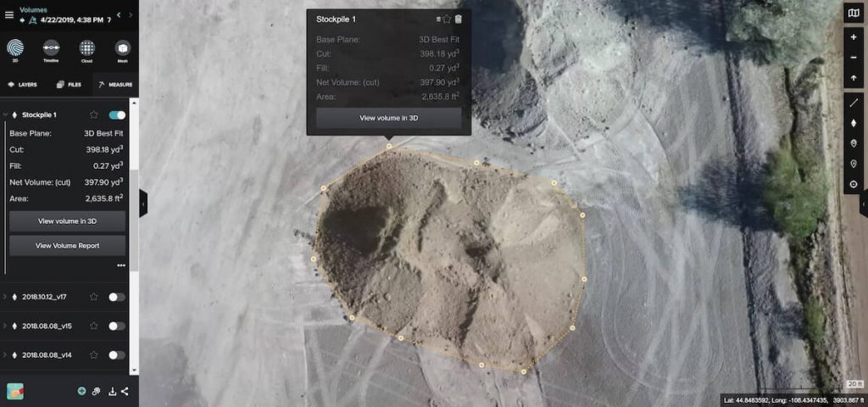Screen dimensions: 868x407
Task: Open the basemap selector icon
Action: [853, 13]
